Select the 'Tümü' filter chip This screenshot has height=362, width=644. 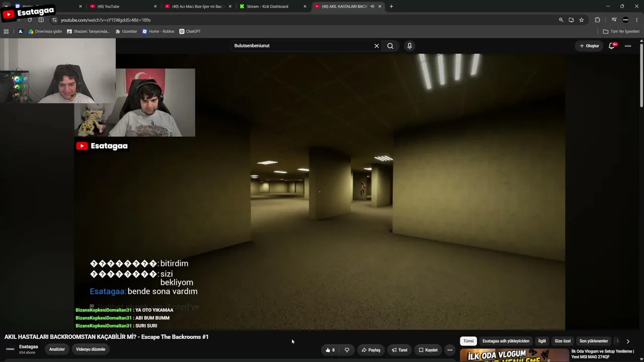pyautogui.click(x=468, y=341)
